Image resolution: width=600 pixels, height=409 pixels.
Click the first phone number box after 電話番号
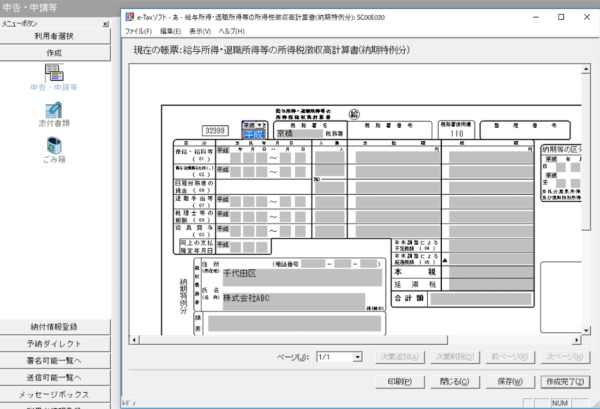pos(313,264)
